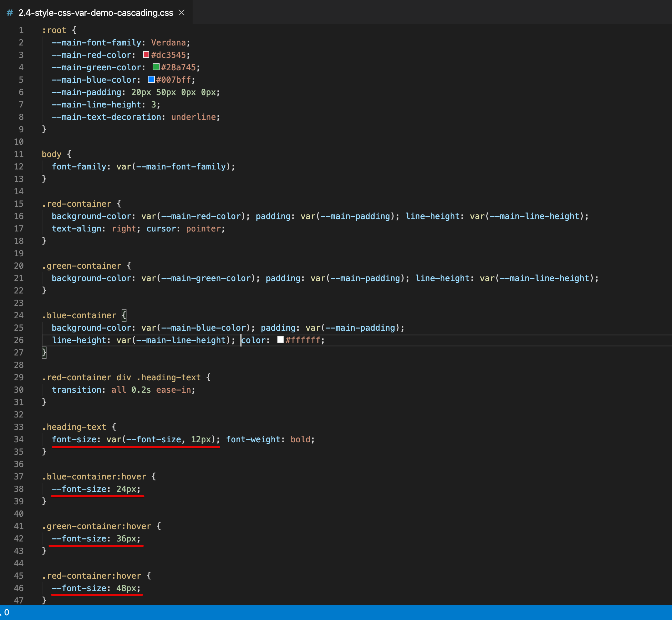Viewport: 672px width, 620px height.
Task: Click the highlighted closing brace on line 27
Action: [x=44, y=352]
